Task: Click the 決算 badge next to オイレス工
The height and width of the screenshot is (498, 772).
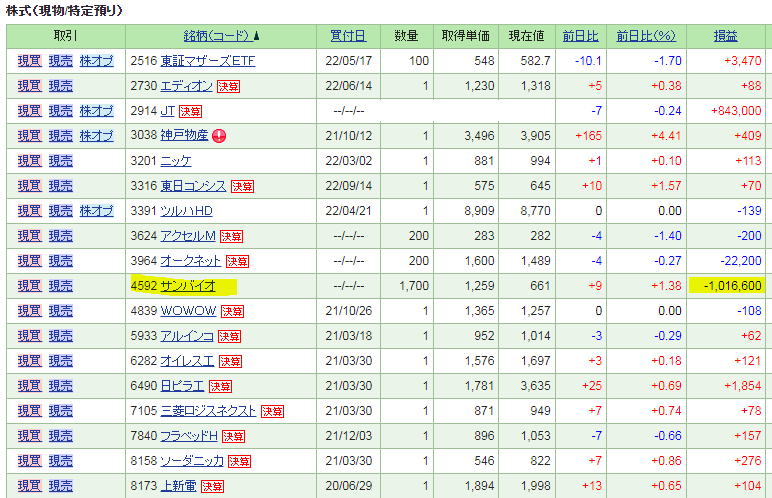Action: [x=230, y=362]
